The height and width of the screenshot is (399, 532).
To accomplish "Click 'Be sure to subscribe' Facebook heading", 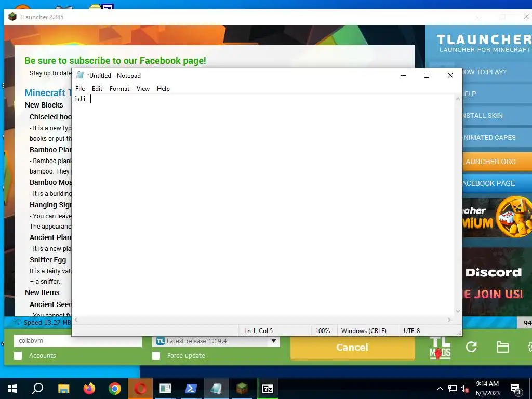I will click(115, 61).
